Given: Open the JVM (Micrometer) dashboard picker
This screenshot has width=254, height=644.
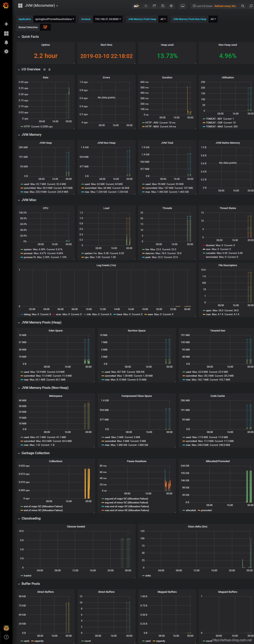Looking at the screenshot, I should [41, 6].
